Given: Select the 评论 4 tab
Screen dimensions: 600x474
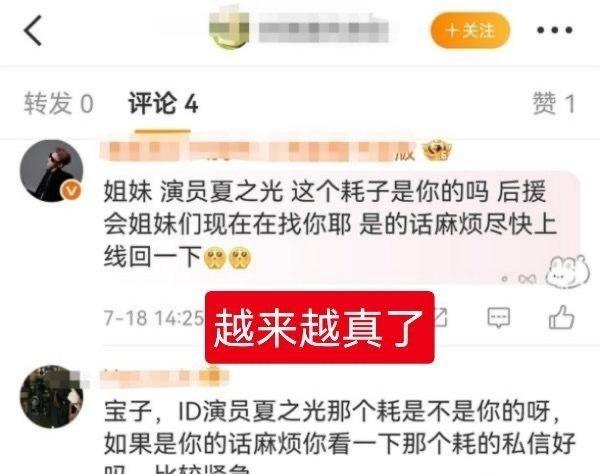Looking at the screenshot, I should click(x=163, y=103).
